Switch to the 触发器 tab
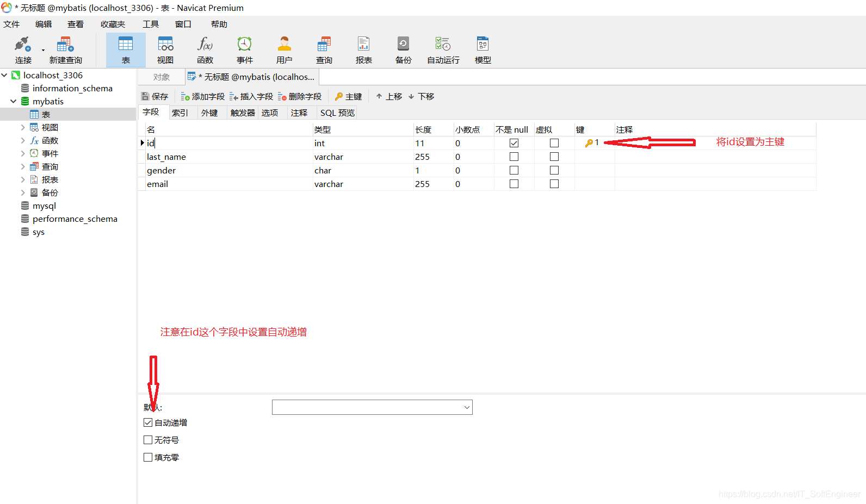866x504 pixels. point(243,113)
